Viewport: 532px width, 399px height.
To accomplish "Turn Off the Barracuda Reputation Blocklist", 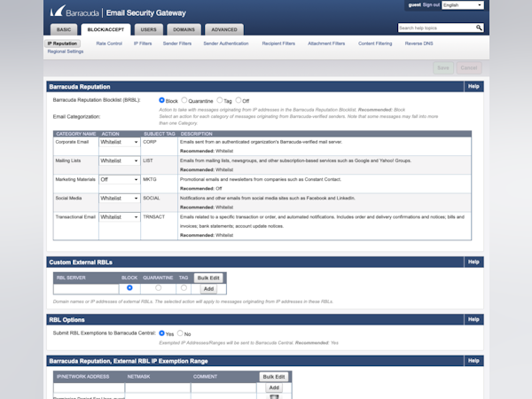I will (x=239, y=100).
